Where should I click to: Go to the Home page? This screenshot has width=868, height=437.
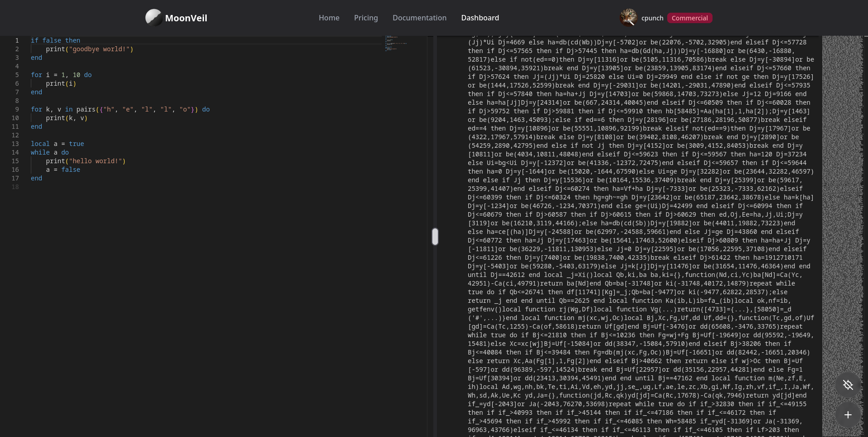(x=329, y=18)
